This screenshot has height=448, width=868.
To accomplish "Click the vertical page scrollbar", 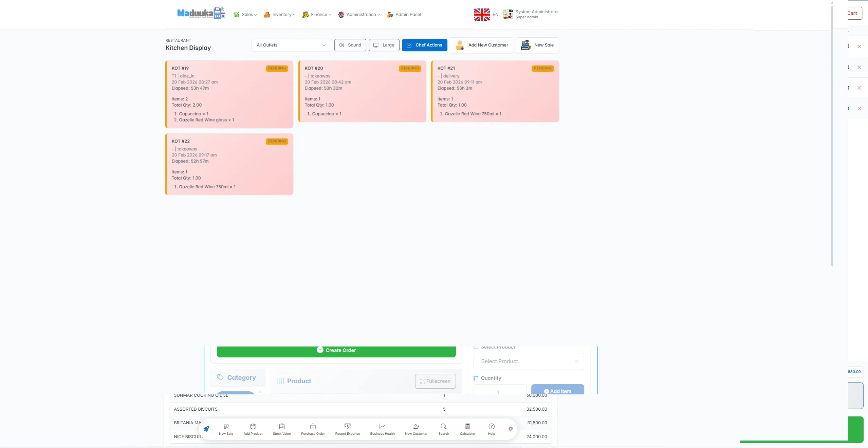I will click(832, 136).
